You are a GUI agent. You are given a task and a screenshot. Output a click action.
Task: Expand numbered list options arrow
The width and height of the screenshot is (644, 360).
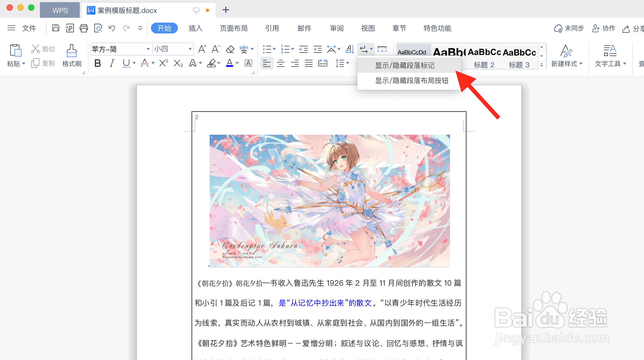point(293,49)
